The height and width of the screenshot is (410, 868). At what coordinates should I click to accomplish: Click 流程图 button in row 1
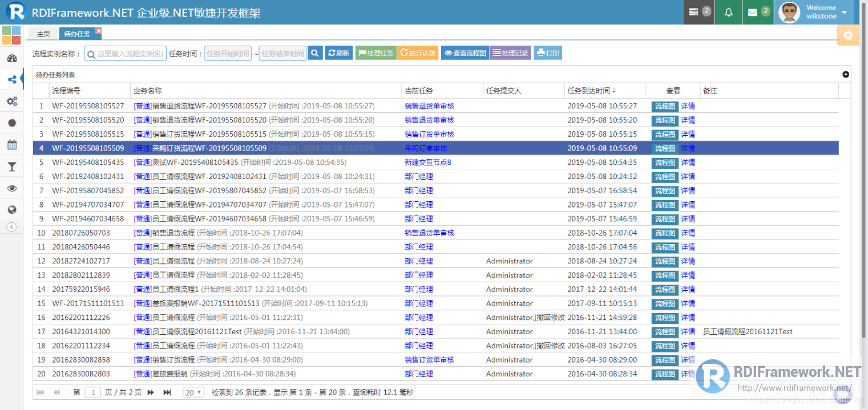tap(665, 106)
